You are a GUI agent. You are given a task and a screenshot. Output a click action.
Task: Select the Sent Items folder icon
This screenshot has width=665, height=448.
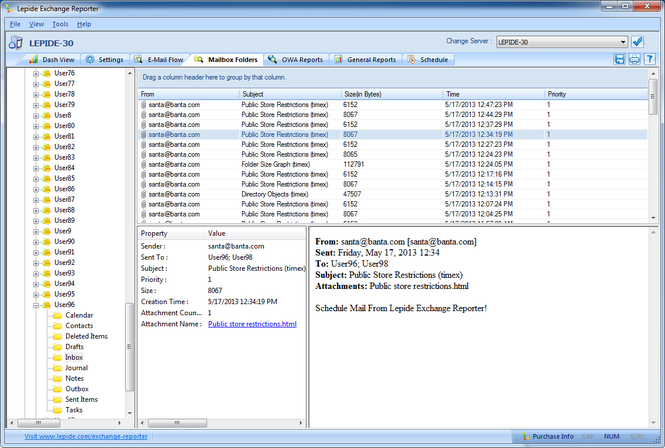[x=57, y=400]
